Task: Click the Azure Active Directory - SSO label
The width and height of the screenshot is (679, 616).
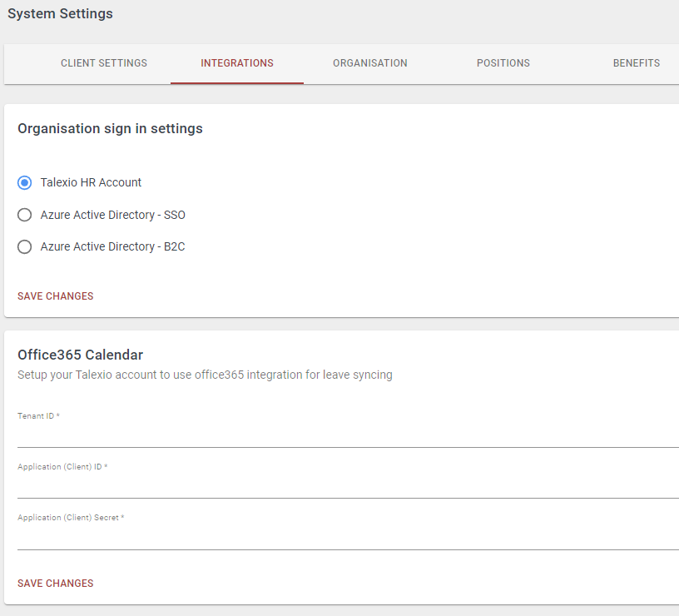Action: 112,215
